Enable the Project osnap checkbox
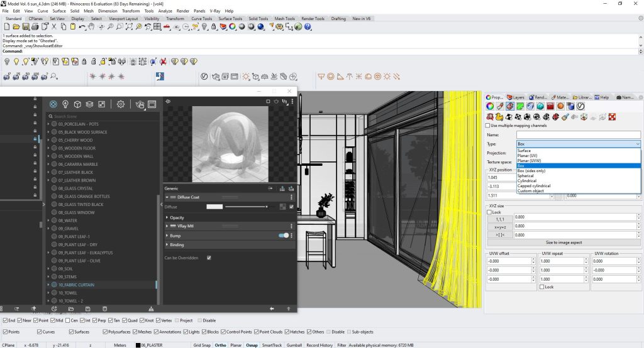 click(177, 320)
